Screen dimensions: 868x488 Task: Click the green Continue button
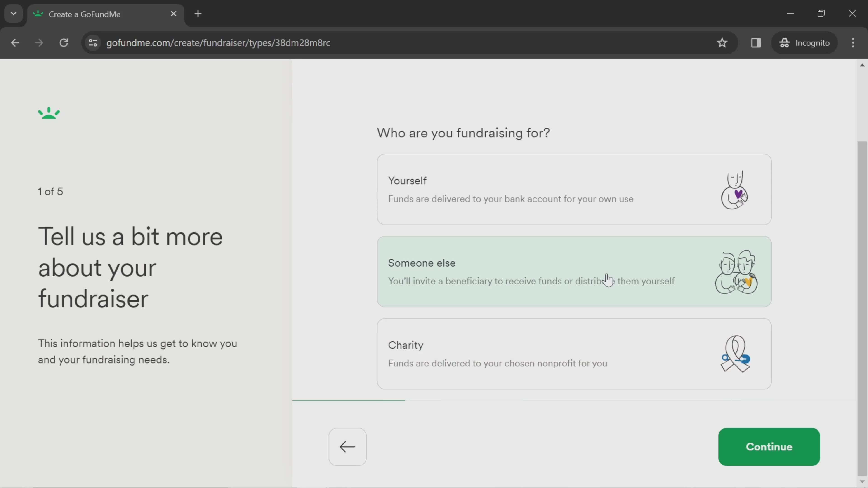[769, 447]
